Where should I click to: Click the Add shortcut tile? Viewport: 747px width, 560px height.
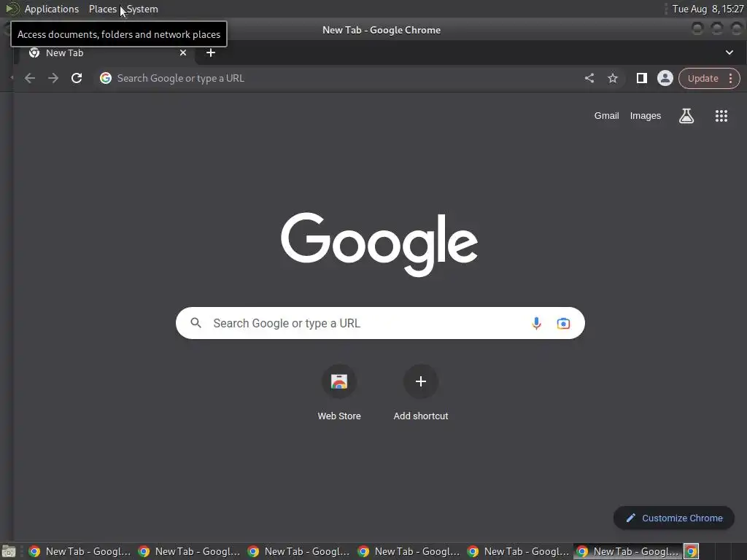point(421,393)
